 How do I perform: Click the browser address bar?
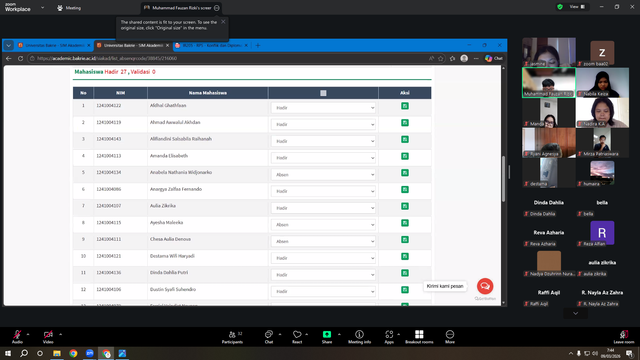(x=229, y=58)
